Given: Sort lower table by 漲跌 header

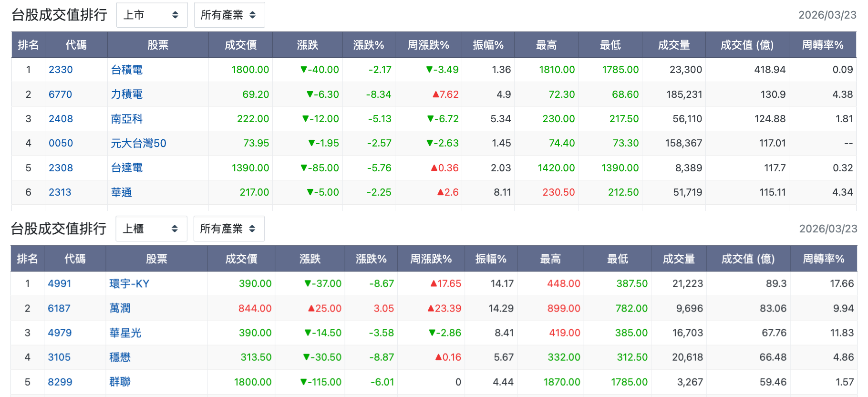Looking at the screenshot, I should click(310, 259).
